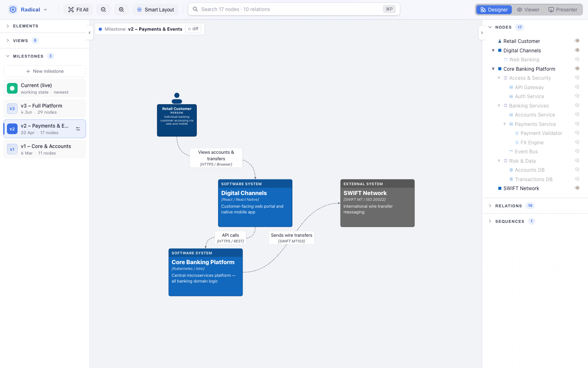Toggle visibility eye for SWIFT Network

point(577,188)
